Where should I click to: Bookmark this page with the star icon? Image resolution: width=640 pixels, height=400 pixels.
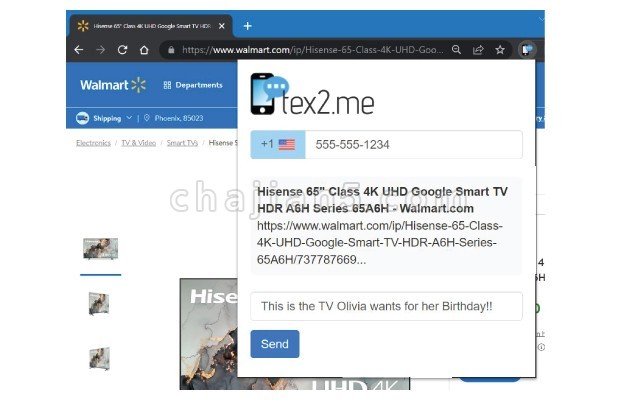tap(500, 50)
